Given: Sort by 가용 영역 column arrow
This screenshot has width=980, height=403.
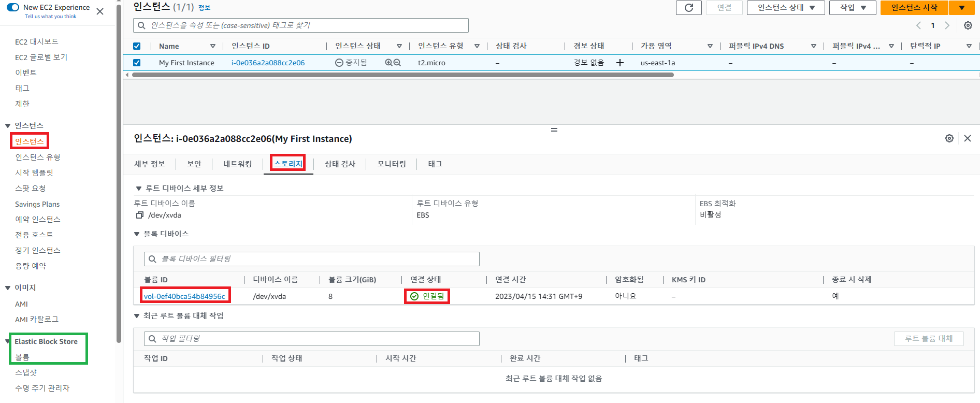Looking at the screenshot, I should click(710, 46).
